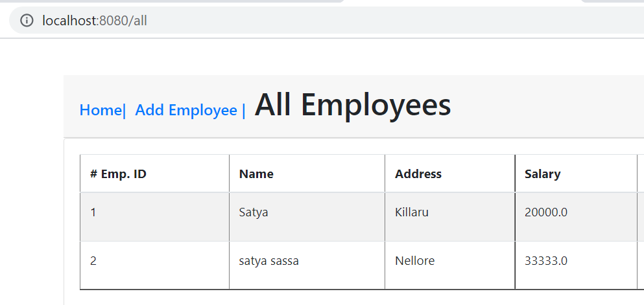
Task: Click the port number 8080 in URL
Action: (x=113, y=21)
